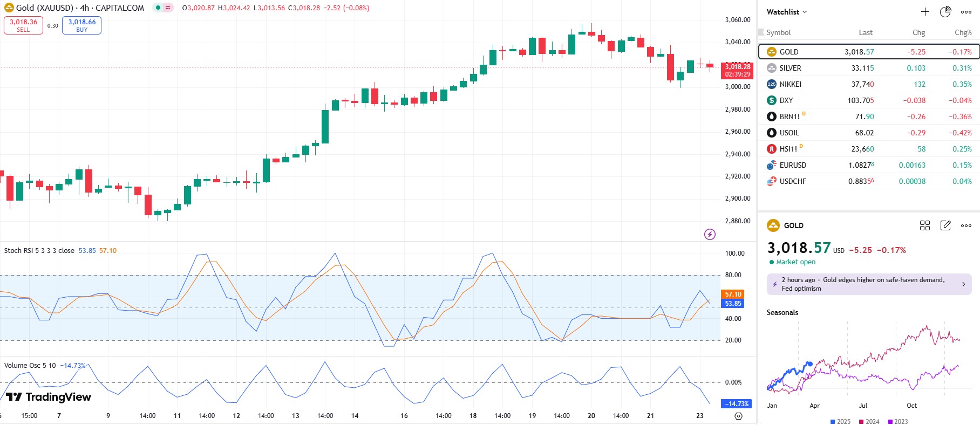The height and width of the screenshot is (425, 980).
Task: Click the edit note pencil icon for GOLD
Action: coord(945,225)
